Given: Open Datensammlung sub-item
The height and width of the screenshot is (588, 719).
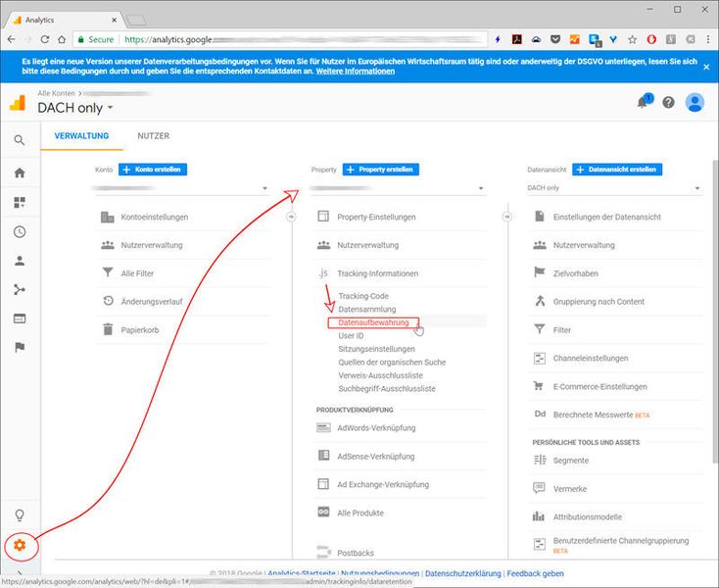Looking at the screenshot, I should [x=366, y=309].
